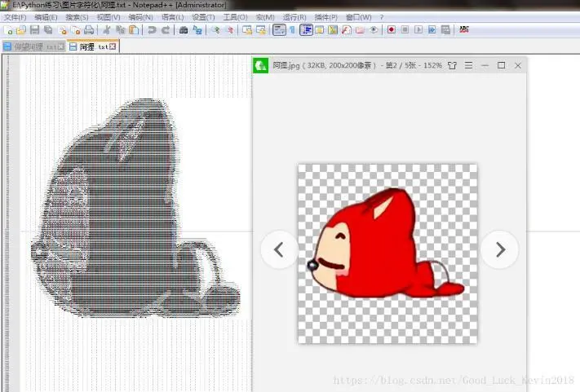Click the Open file toolbar icon
Screen dimensions: 580x392
[x=21, y=30]
